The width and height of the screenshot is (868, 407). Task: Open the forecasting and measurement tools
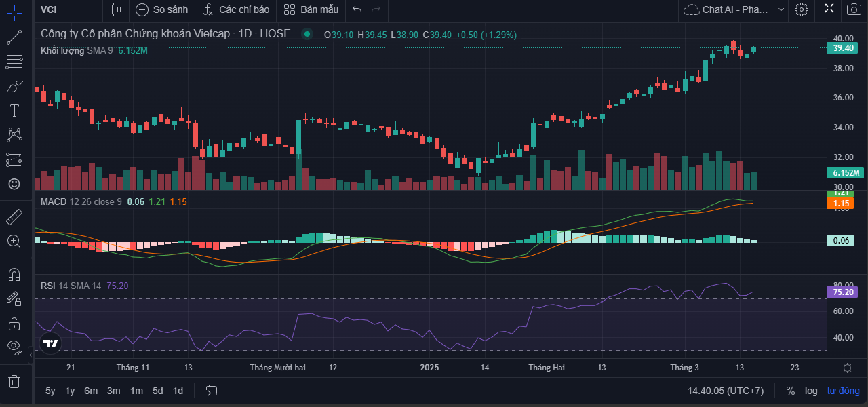[14, 159]
